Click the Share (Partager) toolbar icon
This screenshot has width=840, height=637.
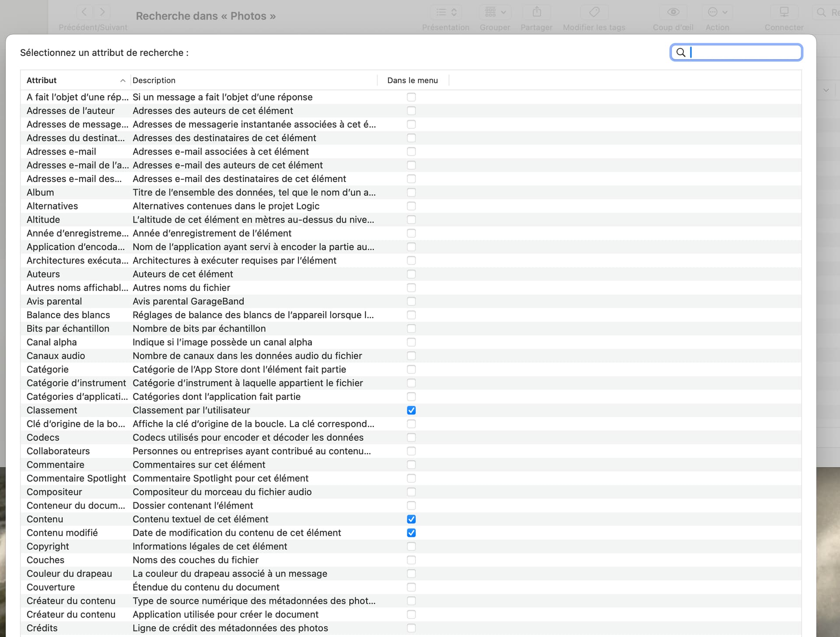536,12
